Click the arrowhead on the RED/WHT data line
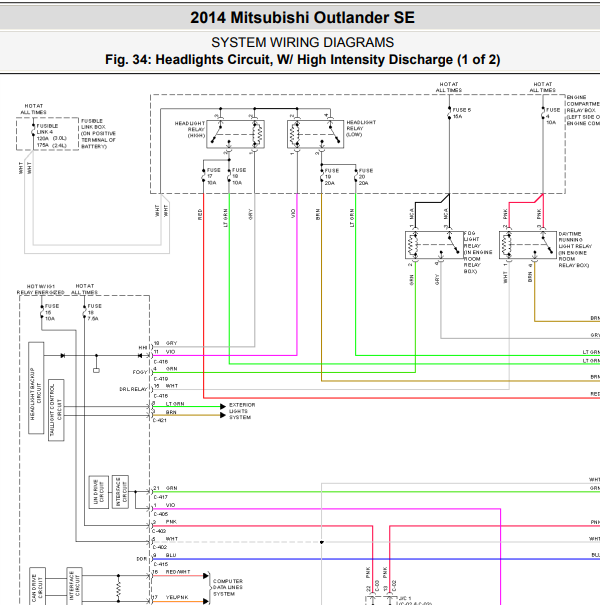 [x=206, y=576]
